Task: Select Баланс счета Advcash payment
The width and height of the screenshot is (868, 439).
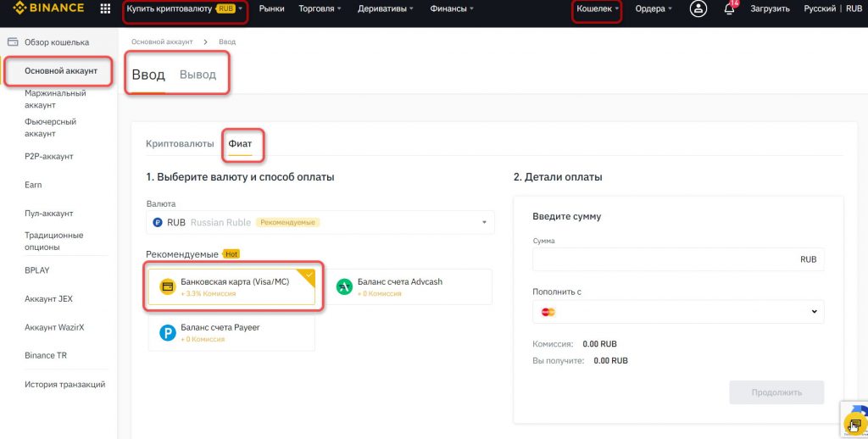Action: pyautogui.click(x=408, y=286)
